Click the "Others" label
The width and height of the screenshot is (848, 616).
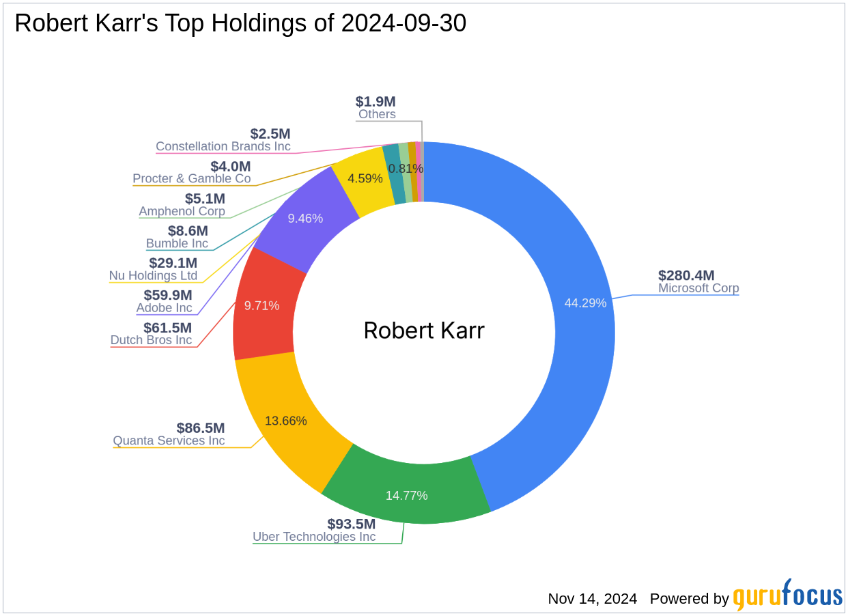(377, 114)
